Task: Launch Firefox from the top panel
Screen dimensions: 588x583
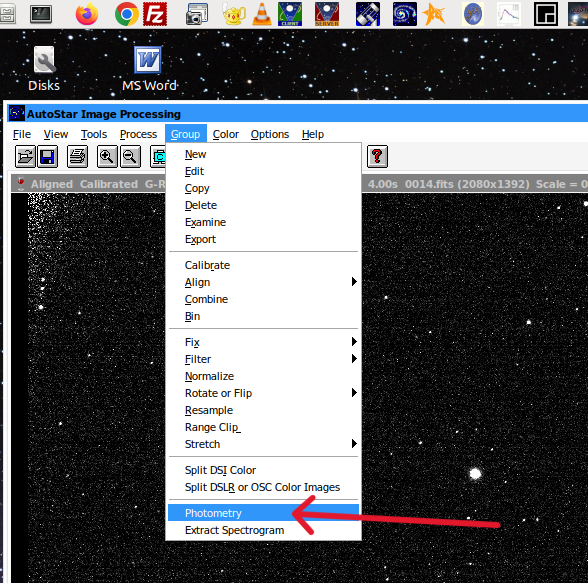Action: coord(87,14)
